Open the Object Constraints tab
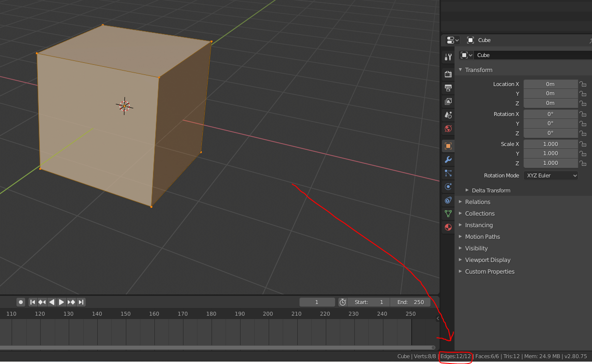The height and width of the screenshot is (364, 592). coord(448,200)
